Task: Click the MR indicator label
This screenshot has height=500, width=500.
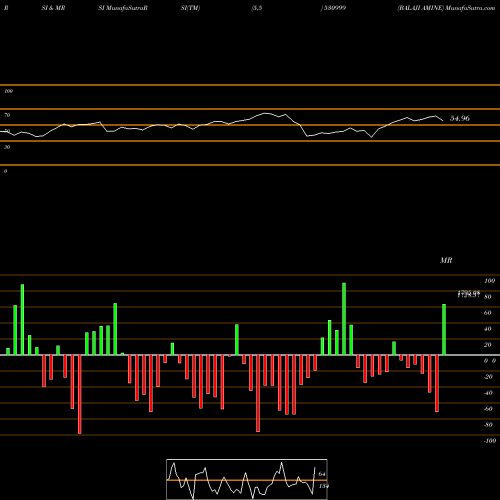Action: 446,260
